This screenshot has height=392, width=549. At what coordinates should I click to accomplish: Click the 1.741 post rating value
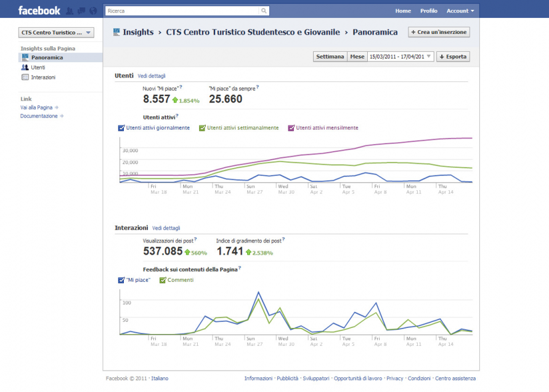pos(230,251)
